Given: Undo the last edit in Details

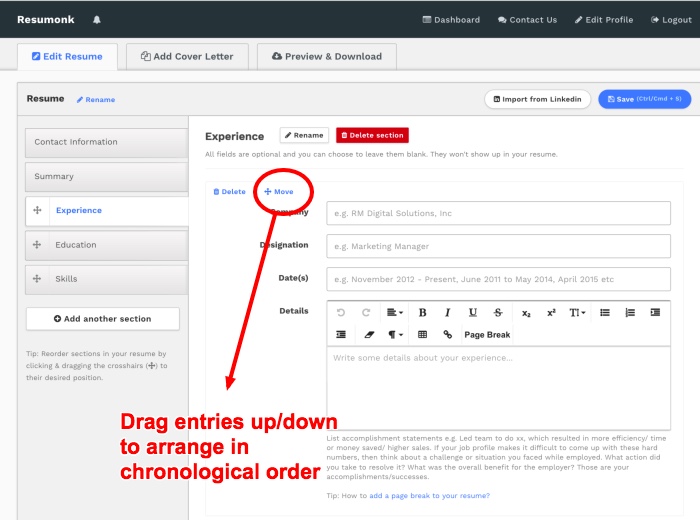Looking at the screenshot, I should coord(341,313).
